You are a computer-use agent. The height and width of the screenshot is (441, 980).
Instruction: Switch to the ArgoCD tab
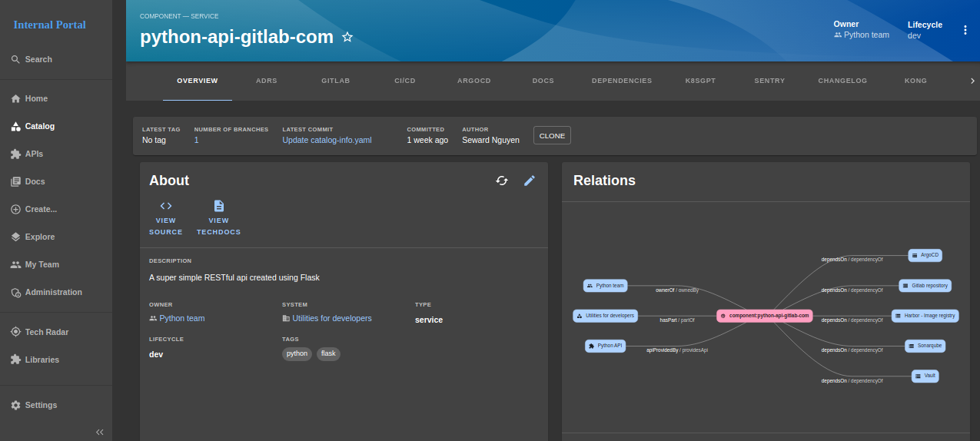coord(473,81)
